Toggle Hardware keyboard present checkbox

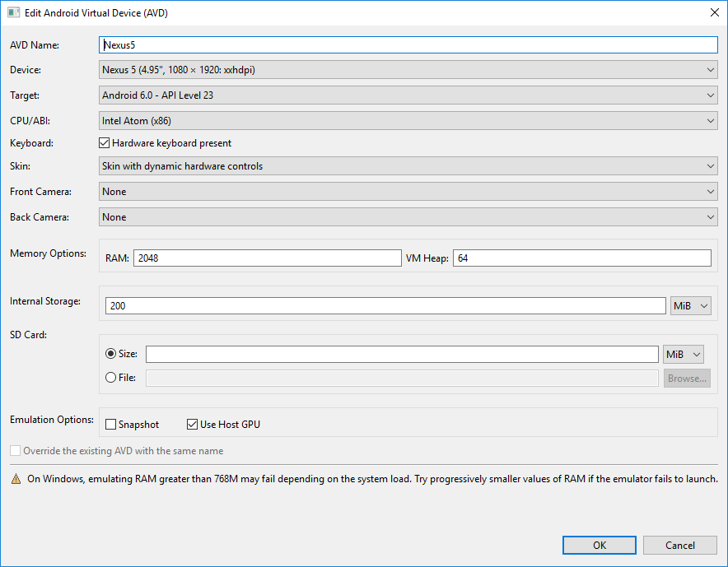[104, 143]
